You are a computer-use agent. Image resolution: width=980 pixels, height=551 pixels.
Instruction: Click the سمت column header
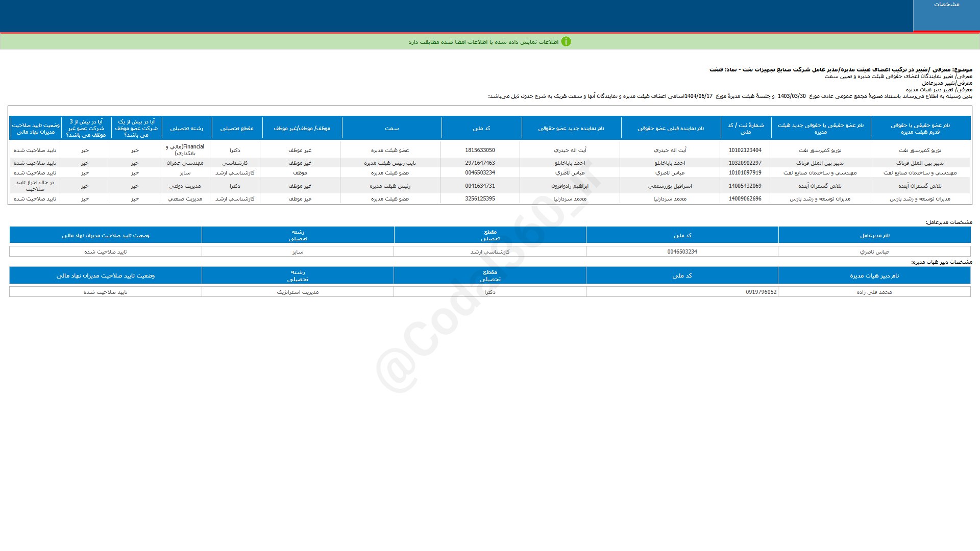coord(391,129)
